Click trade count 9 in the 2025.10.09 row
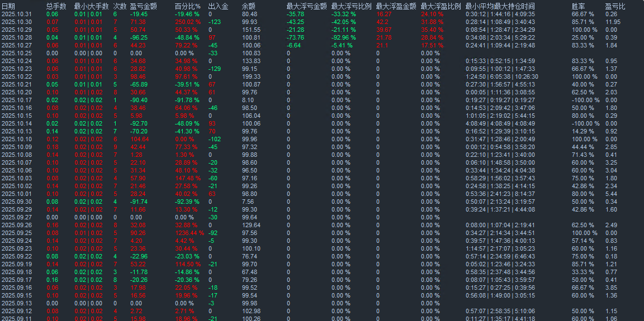The image size is (644, 321). 115,147
